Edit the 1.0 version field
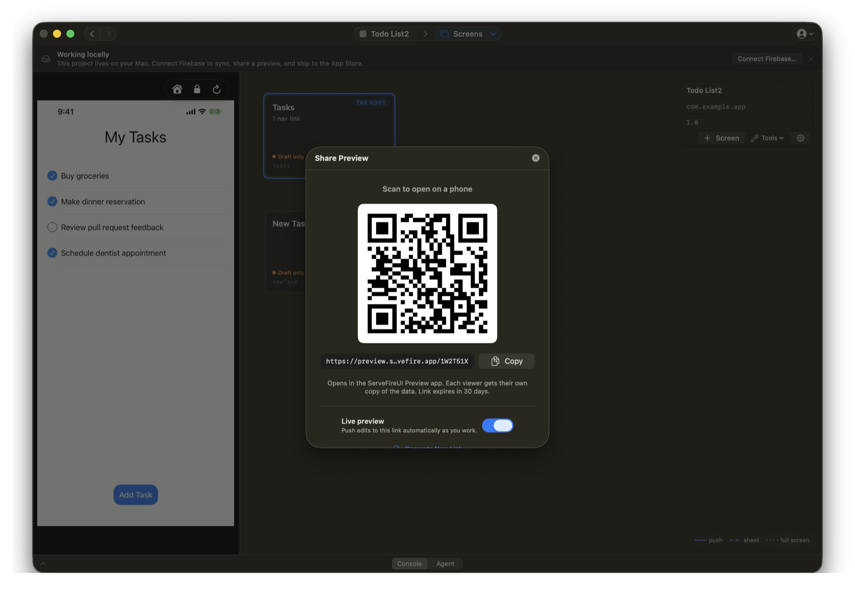The image size is (855, 616). point(746,123)
